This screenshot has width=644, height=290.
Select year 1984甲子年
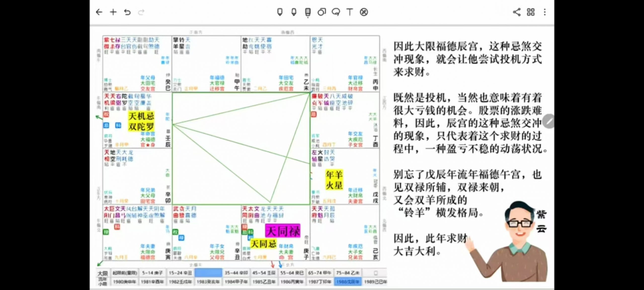click(236, 282)
